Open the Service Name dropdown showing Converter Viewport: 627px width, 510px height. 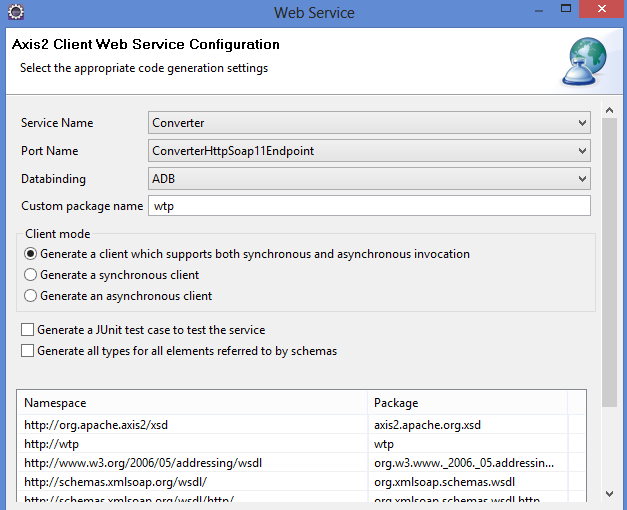pos(369,123)
